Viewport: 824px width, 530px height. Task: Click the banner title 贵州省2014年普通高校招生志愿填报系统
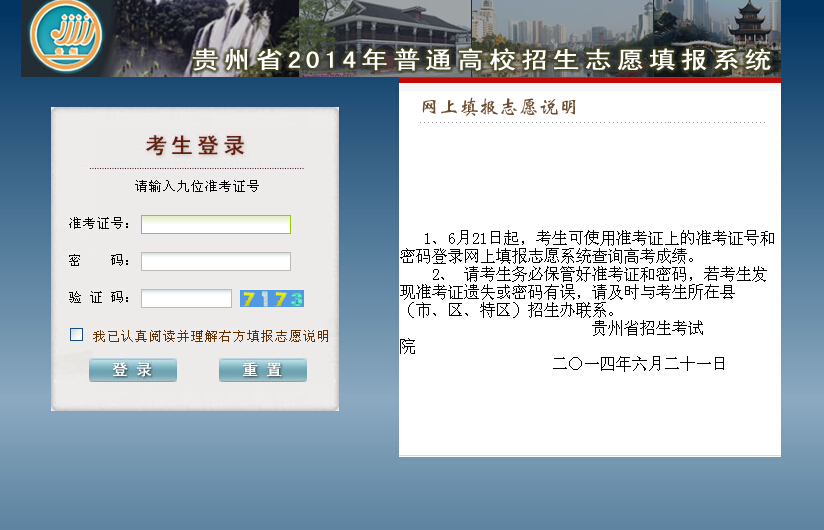pyautogui.click(x=482, y=60)
